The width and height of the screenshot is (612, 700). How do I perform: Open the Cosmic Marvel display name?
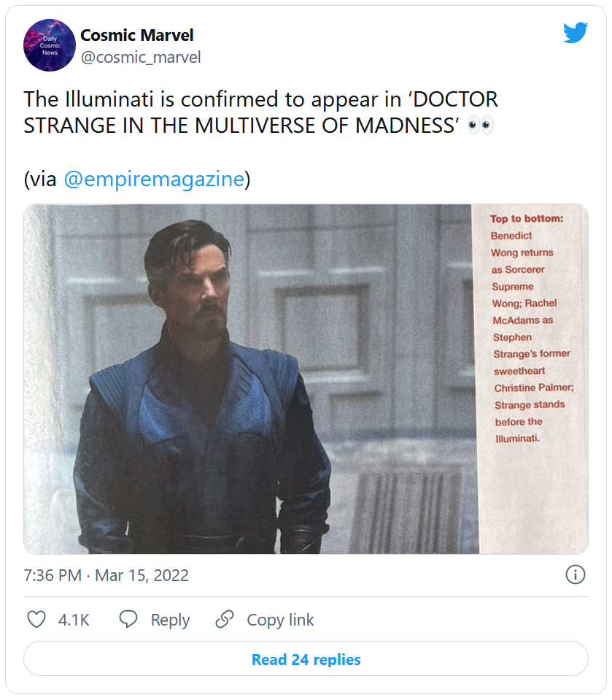[136, 35]
